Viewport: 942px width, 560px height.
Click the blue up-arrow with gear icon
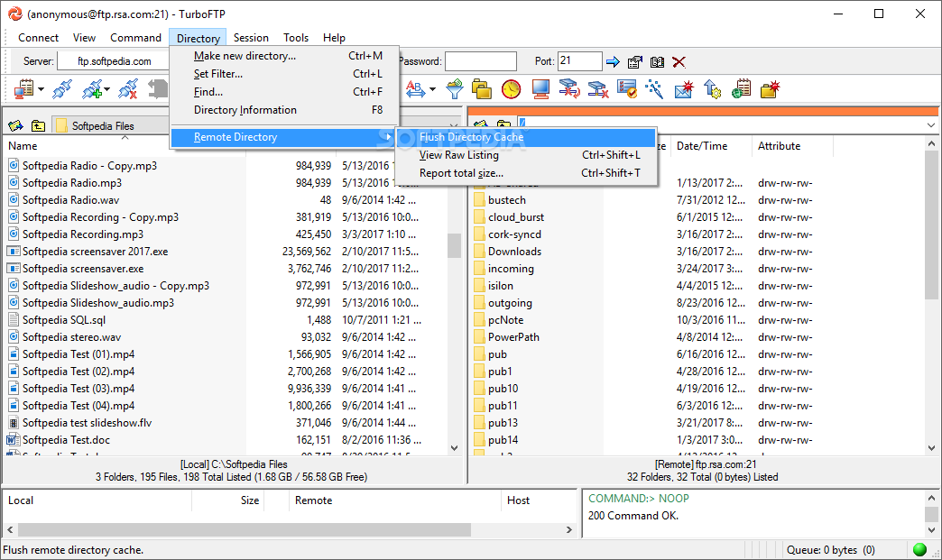coord(713,89)
